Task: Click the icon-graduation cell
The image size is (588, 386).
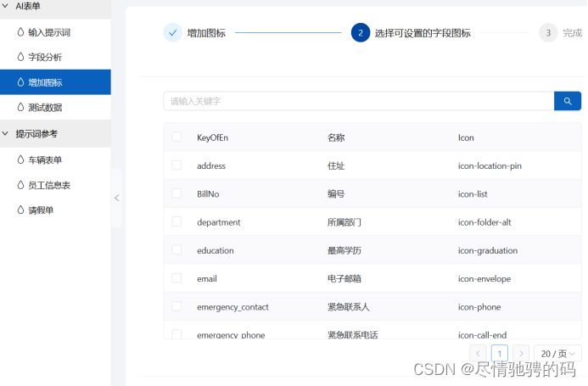Action: 488,250
